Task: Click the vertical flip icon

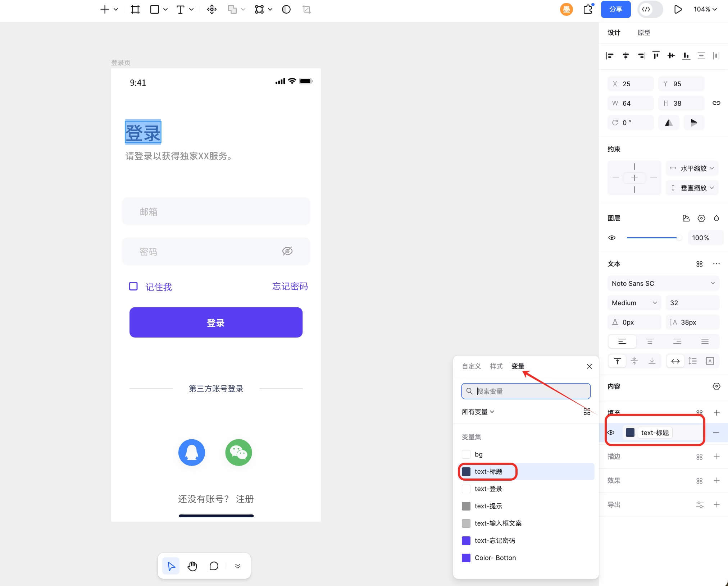Action: [694, 123]
